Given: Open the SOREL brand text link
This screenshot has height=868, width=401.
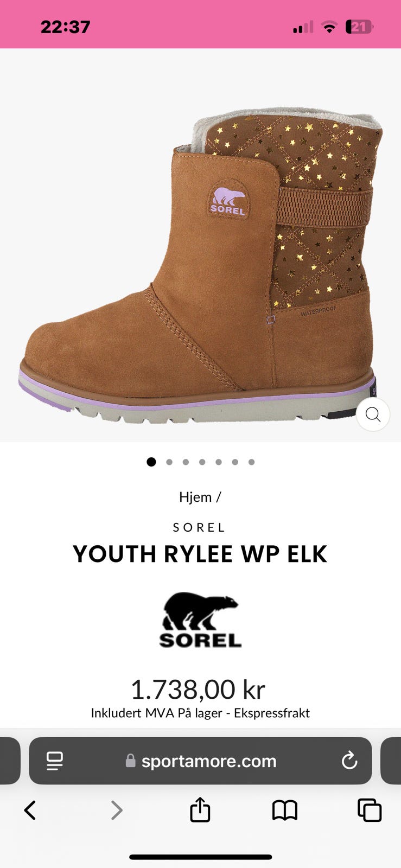Looking at the screenshot, I should click(199, 527).
